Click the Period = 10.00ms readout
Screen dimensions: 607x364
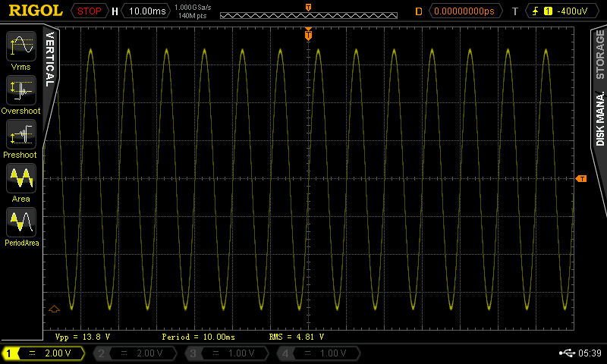(x=198, y=337)
